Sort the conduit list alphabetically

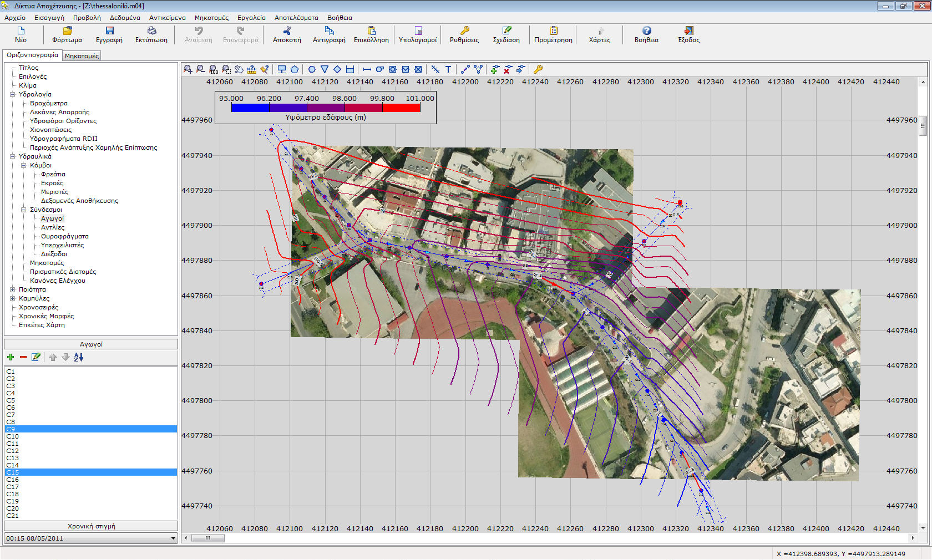(79, 357)
